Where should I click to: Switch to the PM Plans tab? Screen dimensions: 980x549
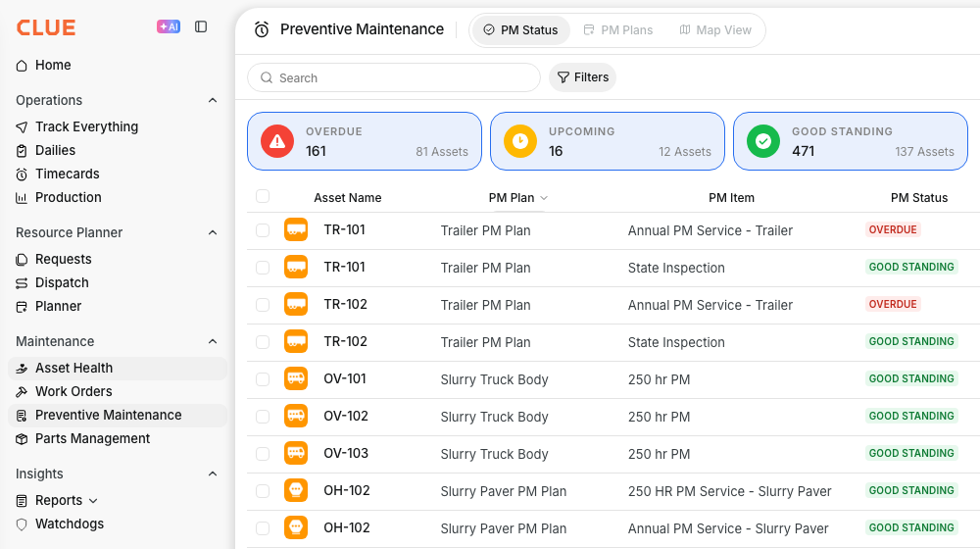[x=618, y=30]
